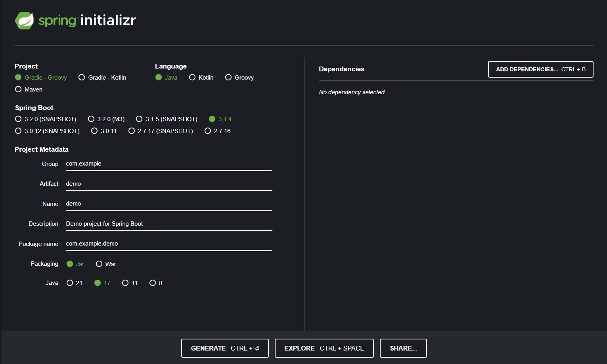
Task: Select Java version 17
Action: pos(102,283)
